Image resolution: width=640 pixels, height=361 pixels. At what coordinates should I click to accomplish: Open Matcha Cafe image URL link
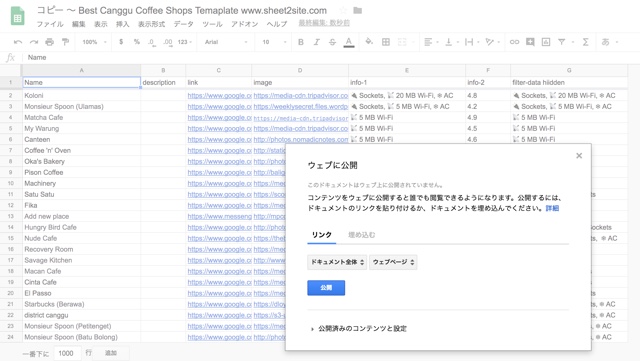click(x=301, y=118)
